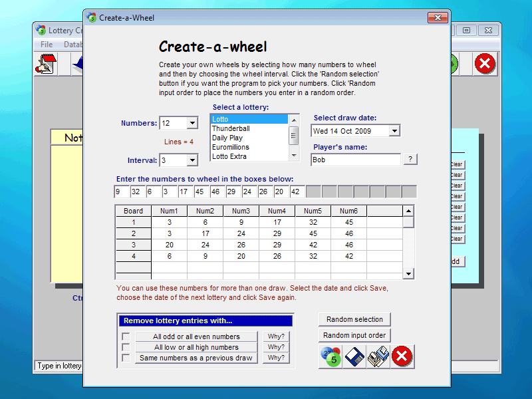Image resolution: width=532 pixels, height=399 pixels.
Task: Expand the Interval dropdown
Action: coord(192,160)
